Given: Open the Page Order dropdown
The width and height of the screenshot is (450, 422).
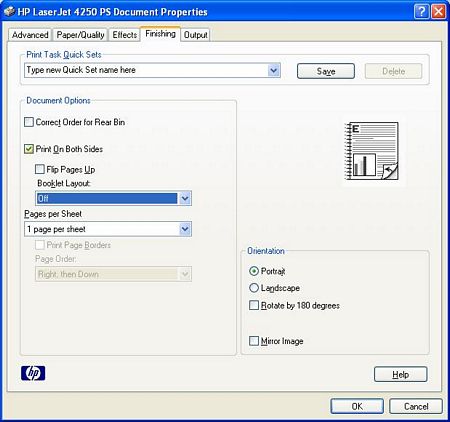Looking at the screenshot, I should click(185, 274).
